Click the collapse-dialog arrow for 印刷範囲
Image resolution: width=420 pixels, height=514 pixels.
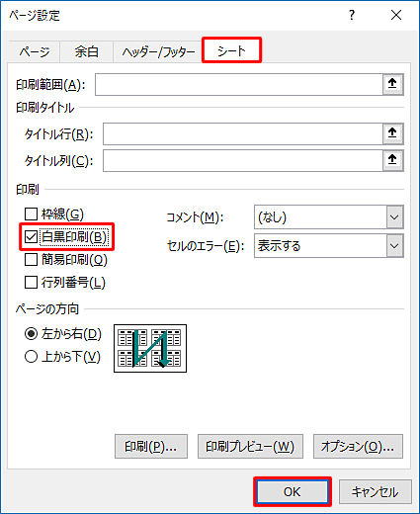click(x=392, y=84)
